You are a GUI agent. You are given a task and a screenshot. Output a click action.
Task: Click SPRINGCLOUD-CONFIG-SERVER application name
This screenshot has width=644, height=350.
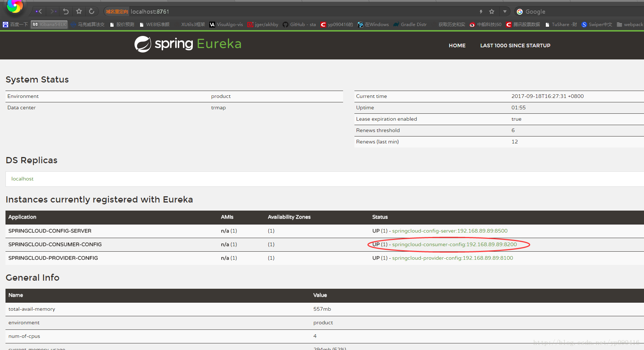pos(50,231)
